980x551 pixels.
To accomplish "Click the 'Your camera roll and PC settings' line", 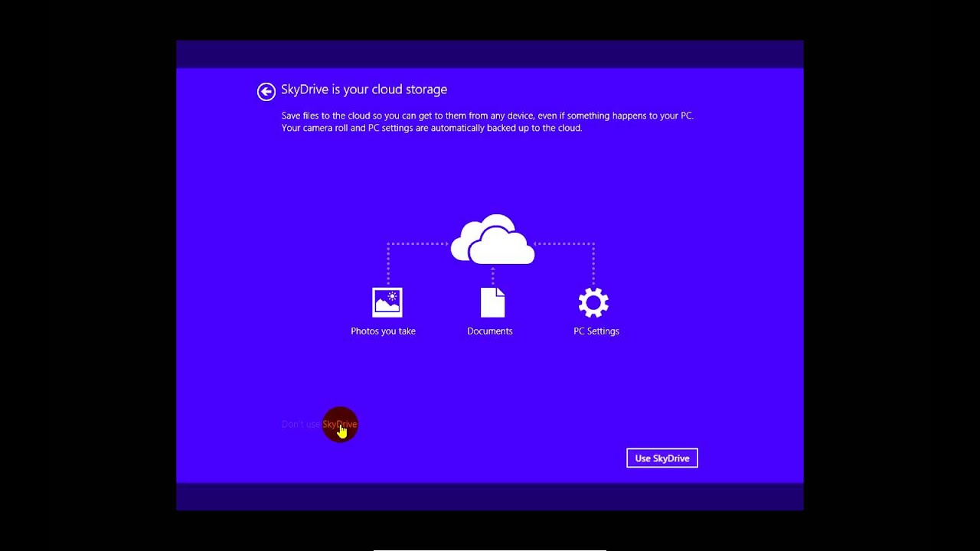I will pos(432,128).
